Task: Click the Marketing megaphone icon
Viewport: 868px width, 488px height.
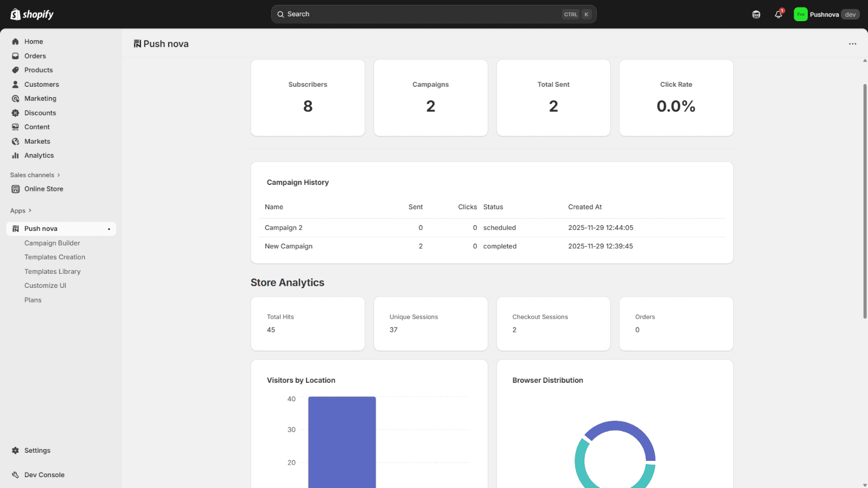Action: [x=15, y=98]
